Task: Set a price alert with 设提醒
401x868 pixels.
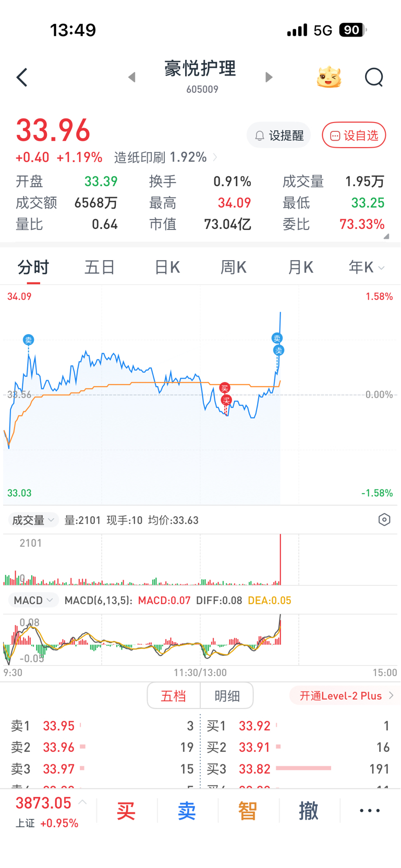Action: (279, 136)
